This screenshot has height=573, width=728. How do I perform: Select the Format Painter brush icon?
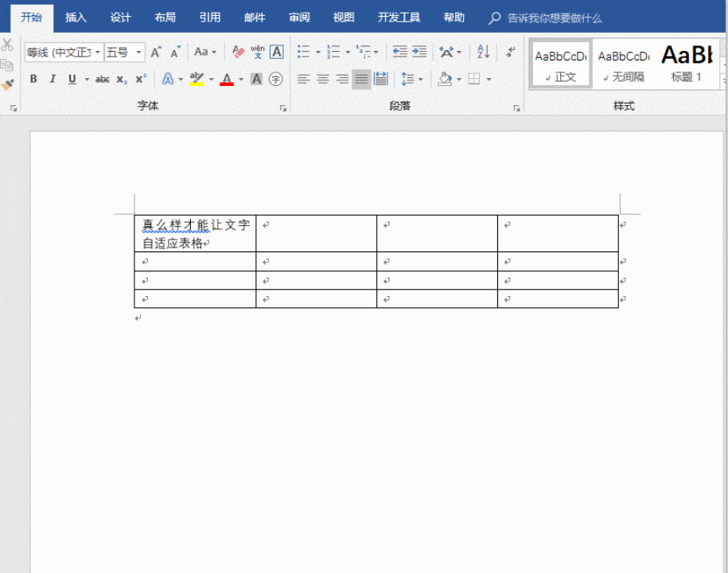pyautogui.click(x=7, y=84)
